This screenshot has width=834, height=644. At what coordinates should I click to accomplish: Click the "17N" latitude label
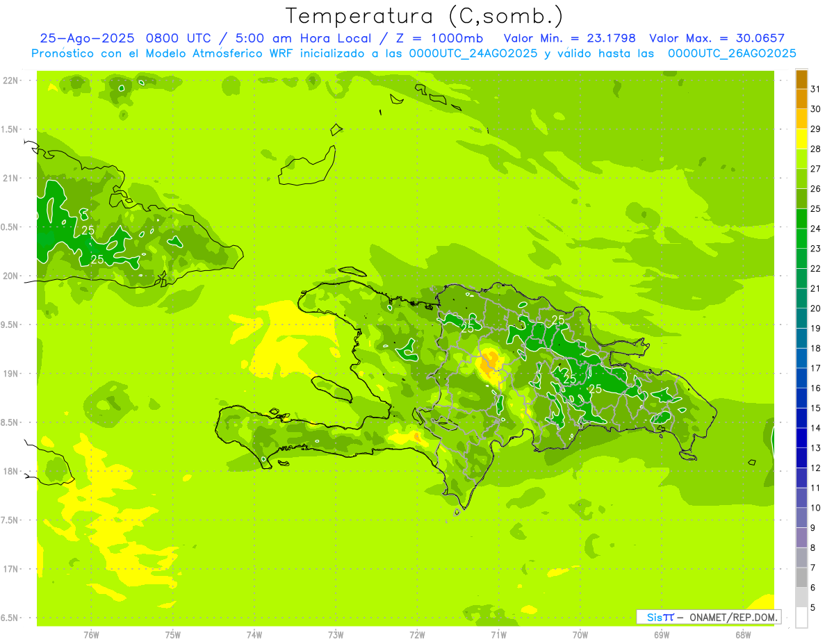click(x=11, y=569)
